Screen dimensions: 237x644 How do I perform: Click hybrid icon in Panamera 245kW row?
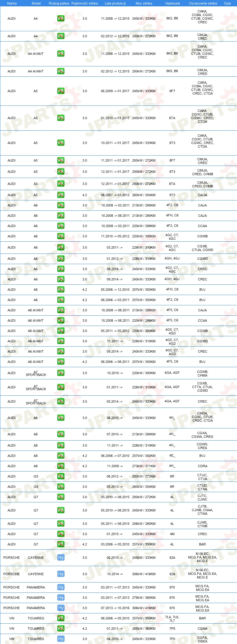61,587
